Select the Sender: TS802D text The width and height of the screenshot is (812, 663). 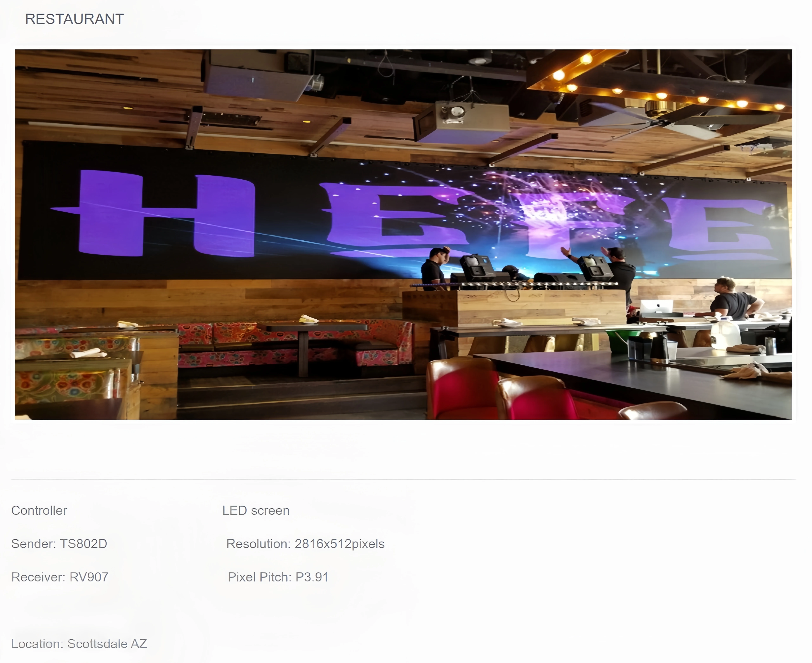pos(59,544)
